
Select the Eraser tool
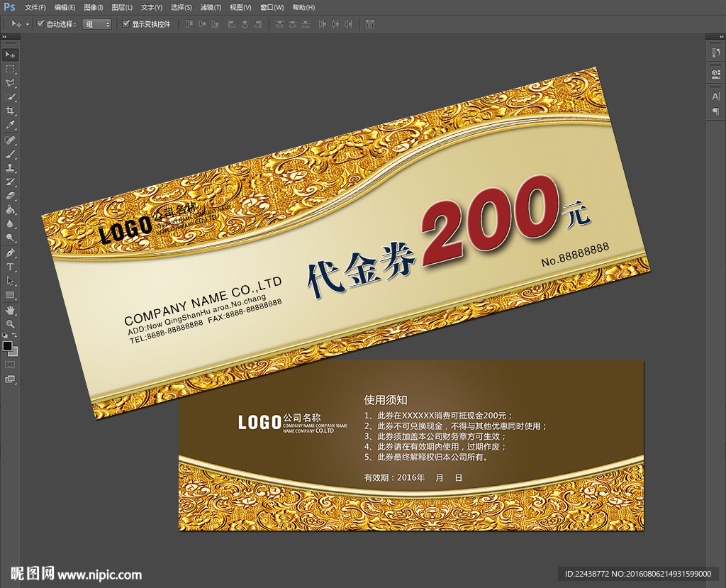(10, 196)
